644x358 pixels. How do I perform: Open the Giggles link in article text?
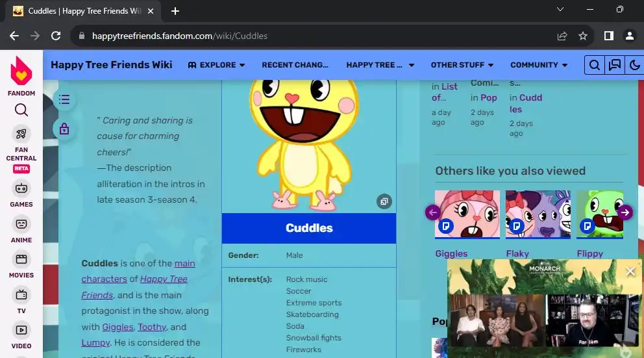pyautogui.click(x=118, y=327)
